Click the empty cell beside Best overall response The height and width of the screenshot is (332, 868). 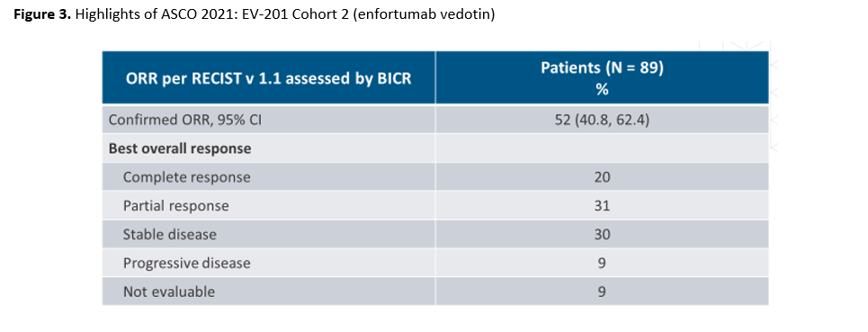pyautogui.click(x=602, y=148)
